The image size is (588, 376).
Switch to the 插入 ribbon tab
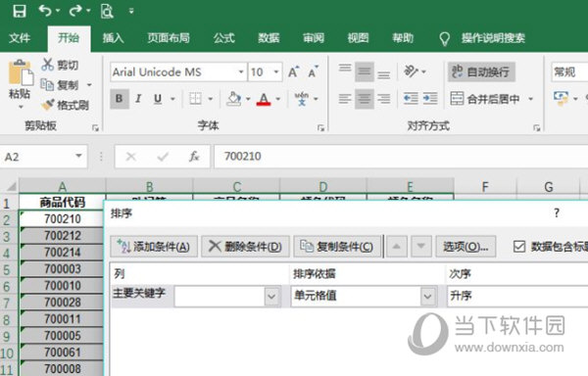coord(114,38)
